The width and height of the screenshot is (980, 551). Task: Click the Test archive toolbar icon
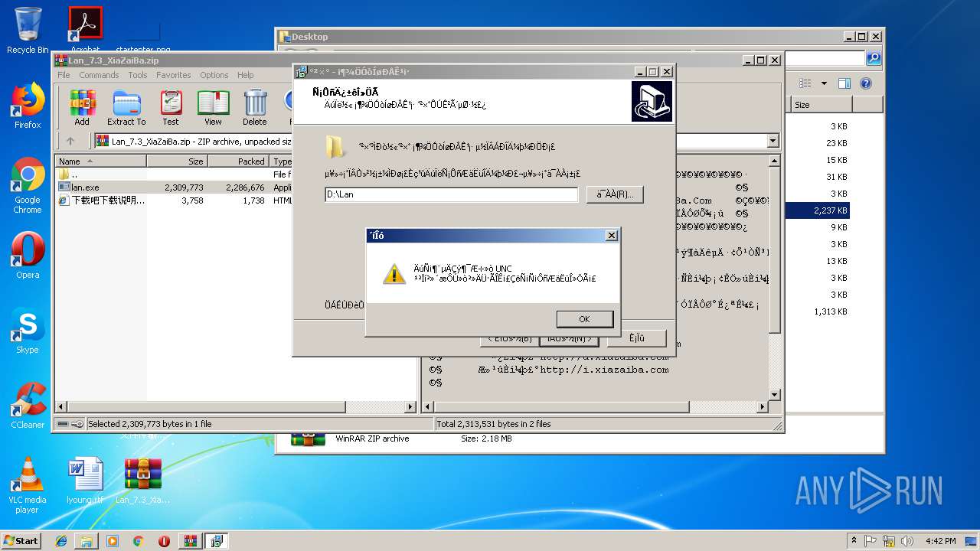pos(171,108)
